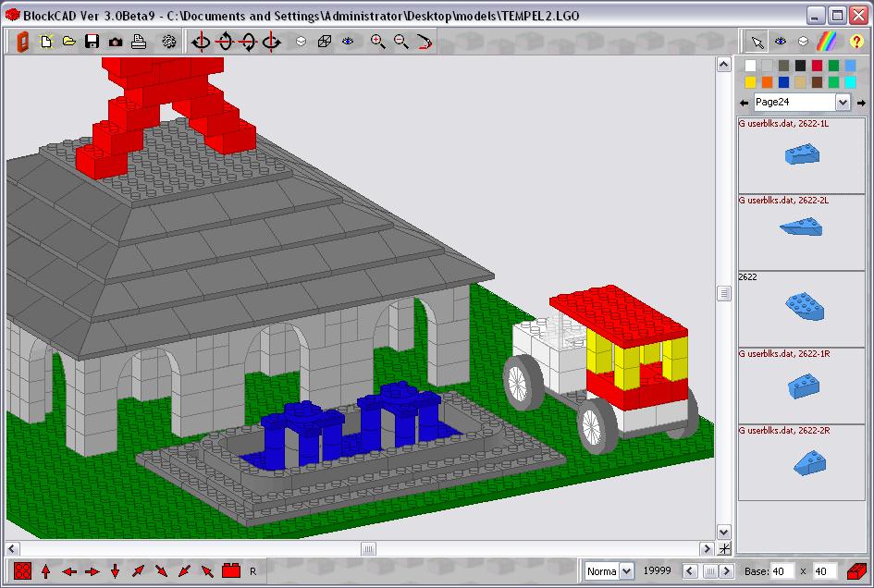Click the Page24 combo box text field

794,103
